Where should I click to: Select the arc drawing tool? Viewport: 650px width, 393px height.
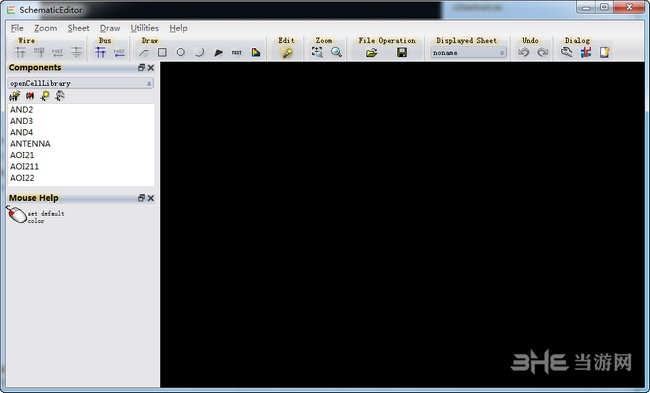[199, 52]
